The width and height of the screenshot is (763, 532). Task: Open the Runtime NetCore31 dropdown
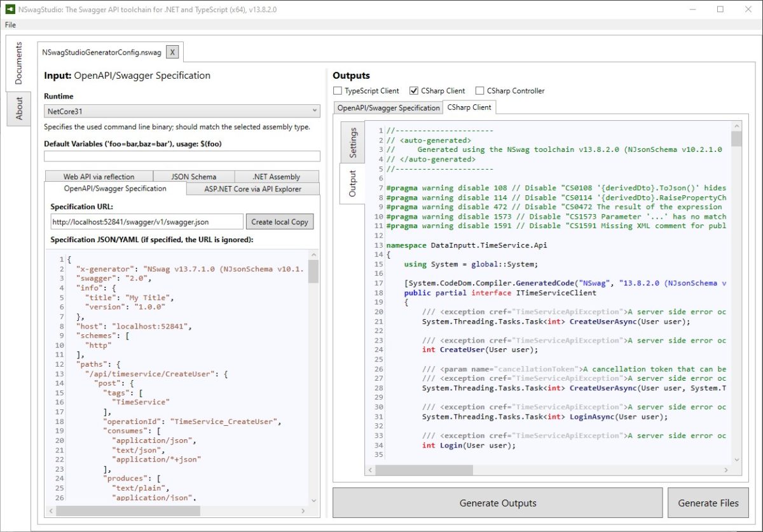tap(182, 111)
